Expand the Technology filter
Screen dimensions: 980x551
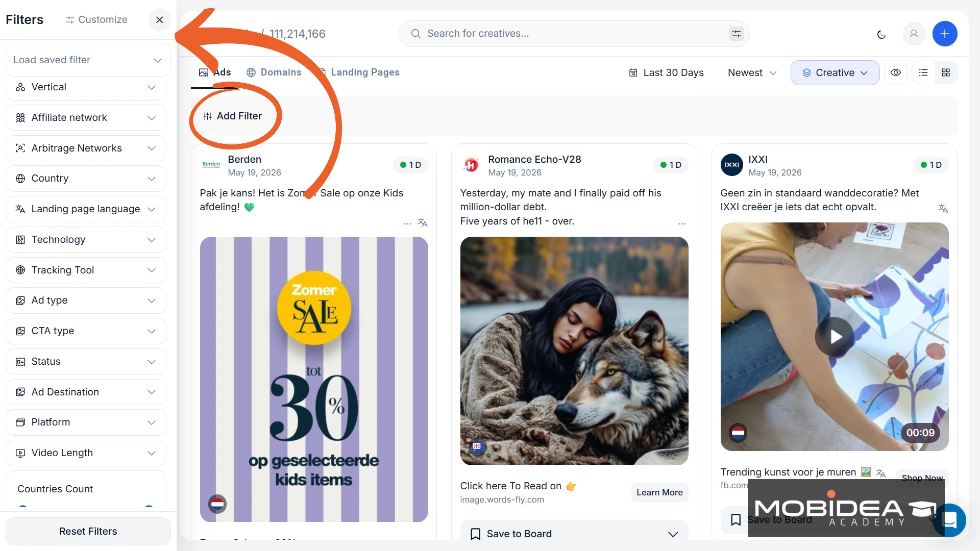(x=86, y=240)
